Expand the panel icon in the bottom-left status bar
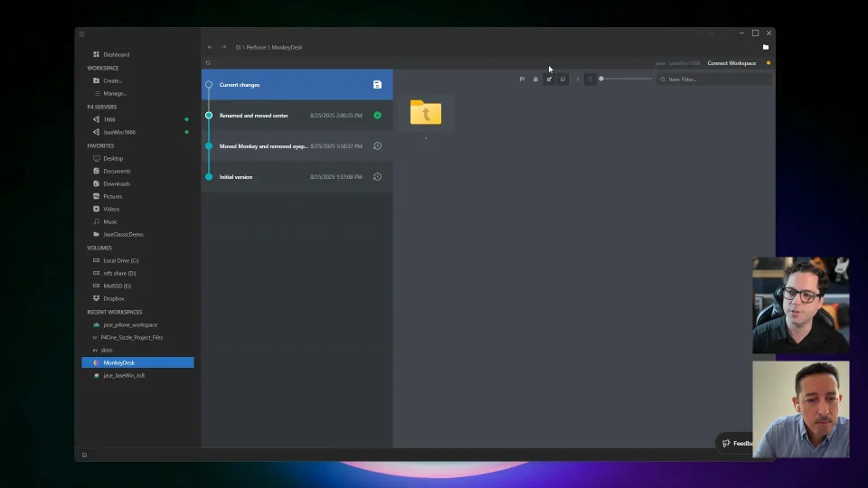This screenshot has height=488, width=868. point(84,455)
